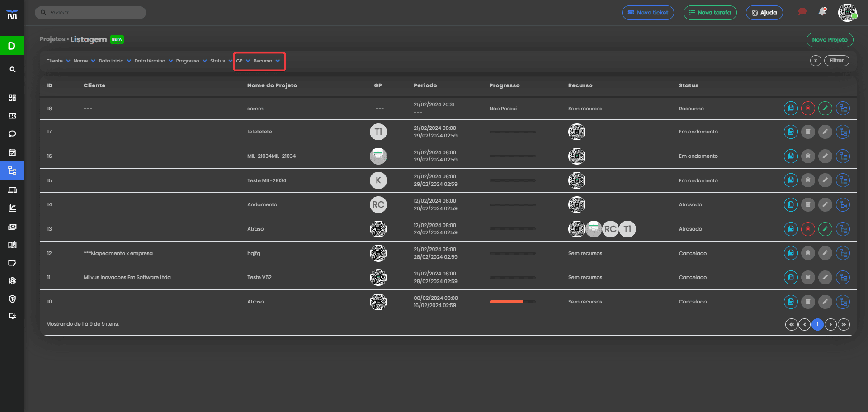Open the monitor download icon in sidebar
The height and width of the screenshot is (412, 868).
pos(13,316)
